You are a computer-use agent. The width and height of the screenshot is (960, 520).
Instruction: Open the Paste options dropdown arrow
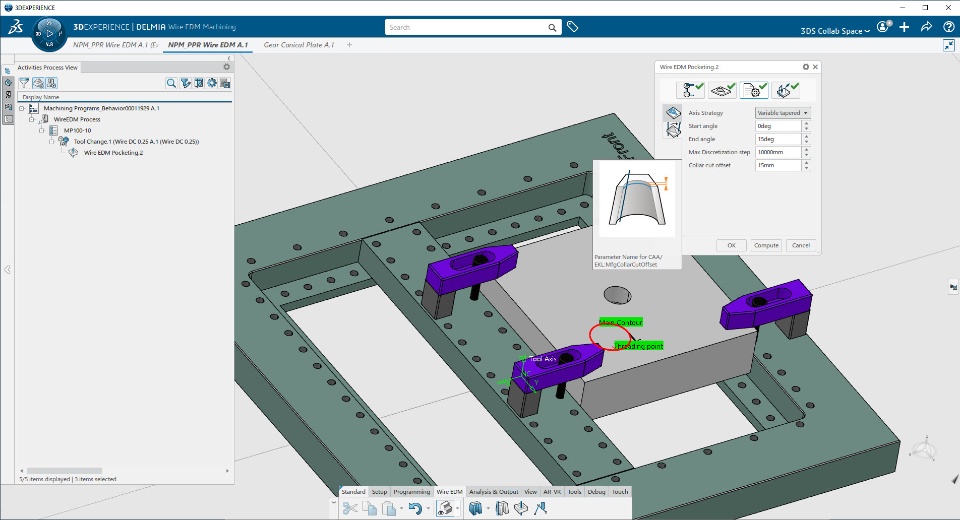coord(401,508)
